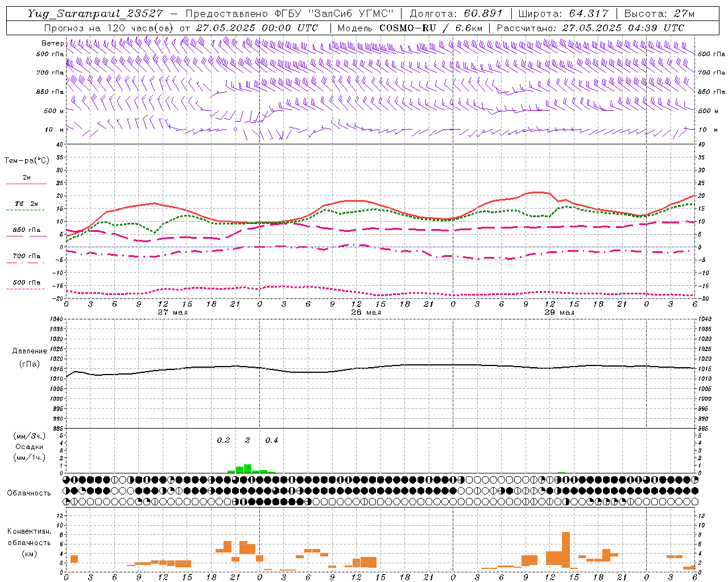Click the tallest green precipitation bar
Viewport: 728px width, 582px height.
[x=247, y=468]
